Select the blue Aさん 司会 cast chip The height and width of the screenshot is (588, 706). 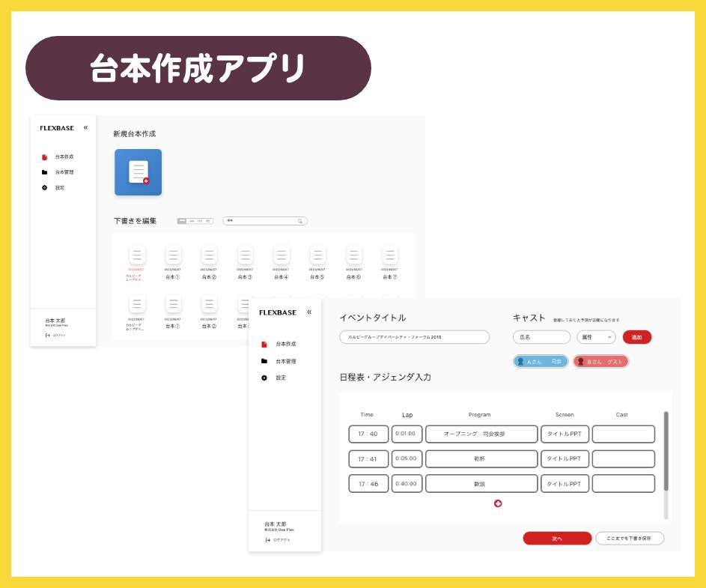click(x=541, y=361)
